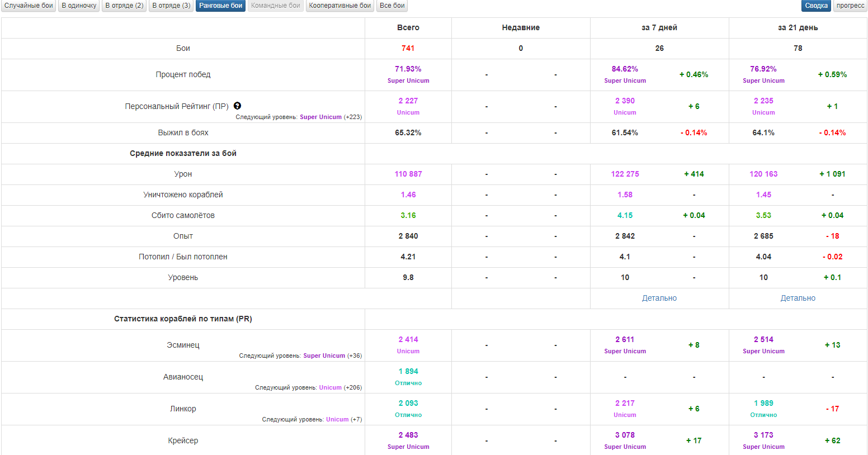This screenshot has height=455, width=868.
Task: Switch to the Случайные бои tab
Action: tap(29, 6)
